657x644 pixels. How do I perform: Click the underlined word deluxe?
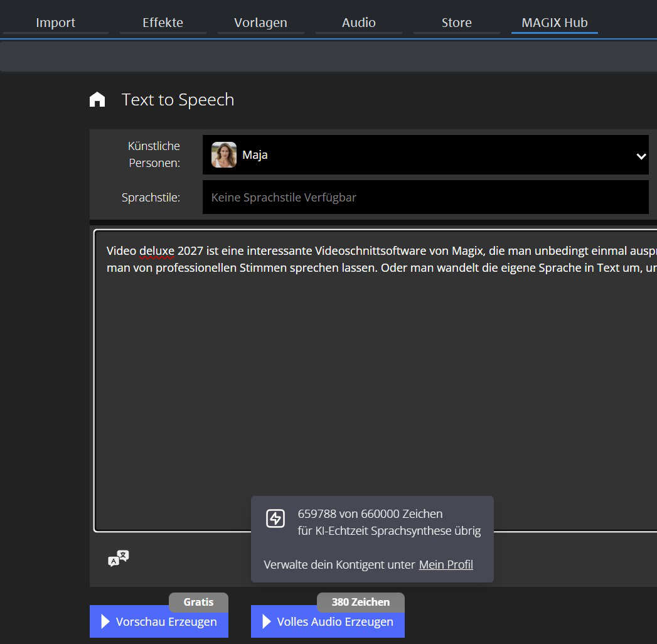[157, 251]
